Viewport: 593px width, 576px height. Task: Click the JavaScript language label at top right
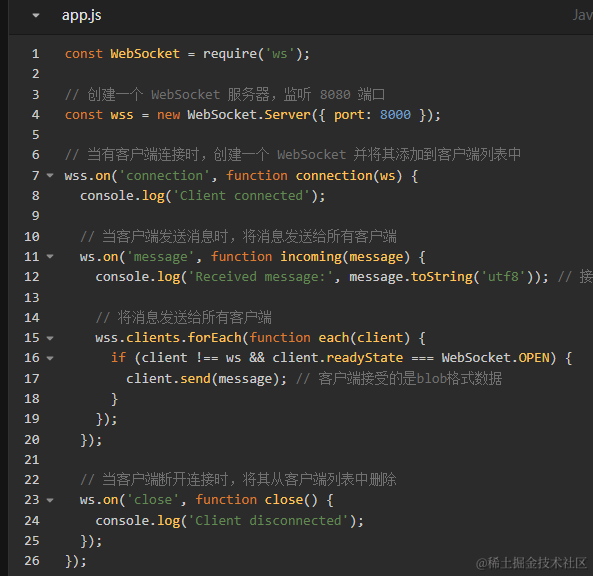pyautogui.click(x=582, y=15)
